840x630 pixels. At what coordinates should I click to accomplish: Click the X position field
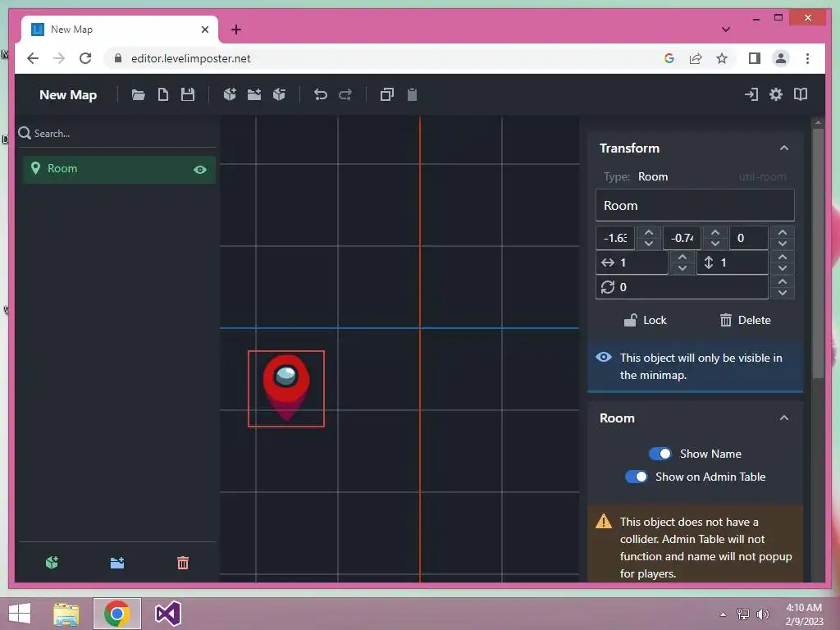click(x=615, y=238)
